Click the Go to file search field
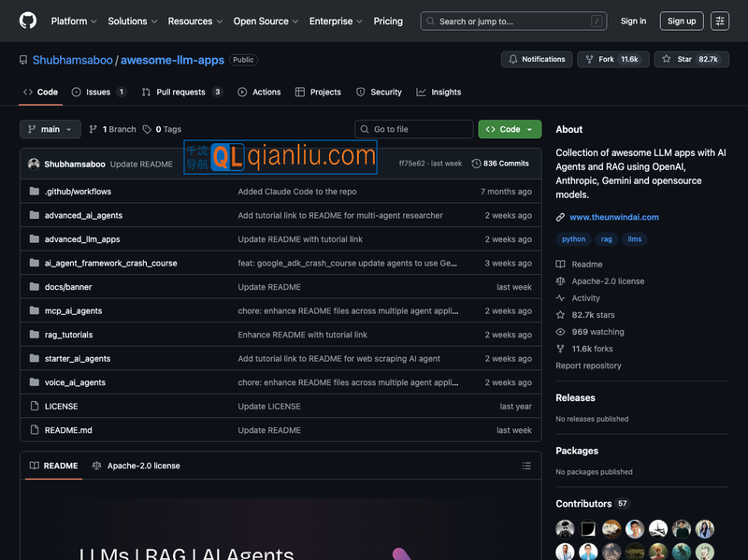 pos(414,129)
